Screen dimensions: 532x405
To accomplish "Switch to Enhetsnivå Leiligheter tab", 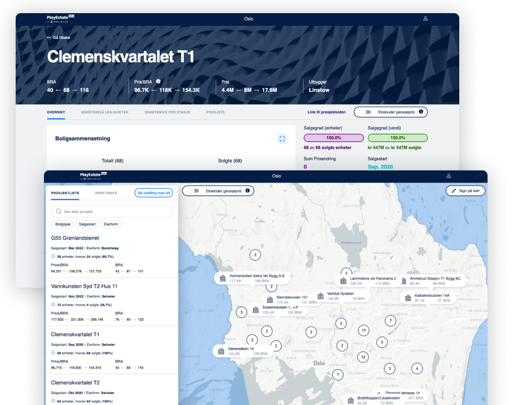I will (x=105, y=112).
